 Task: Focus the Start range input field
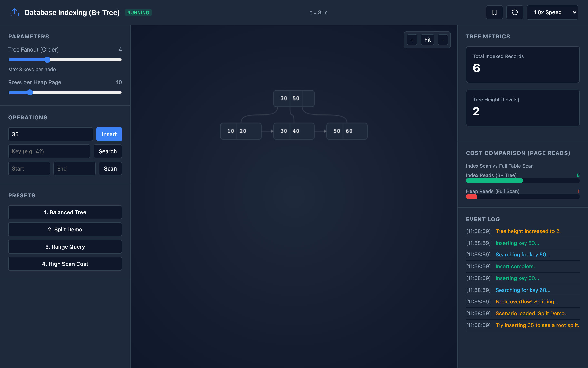[x=29, y=168]
